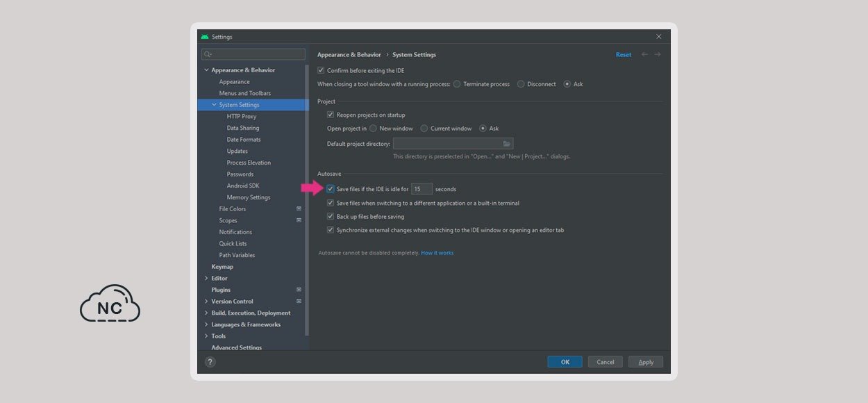Click the Default project directory field
The height and width of the screenshot is (403, 868).
pyautogui.click(x=453, y=144)
